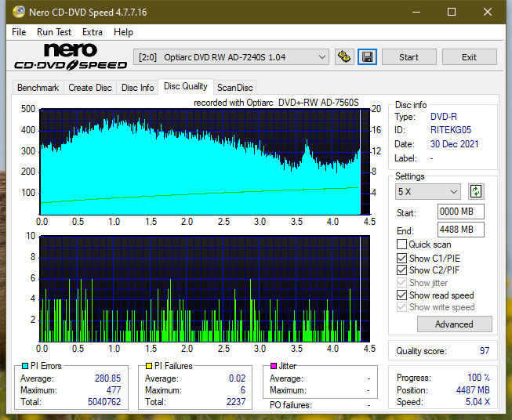Click the PI Errors maximum 477

(x=114, y=390)
